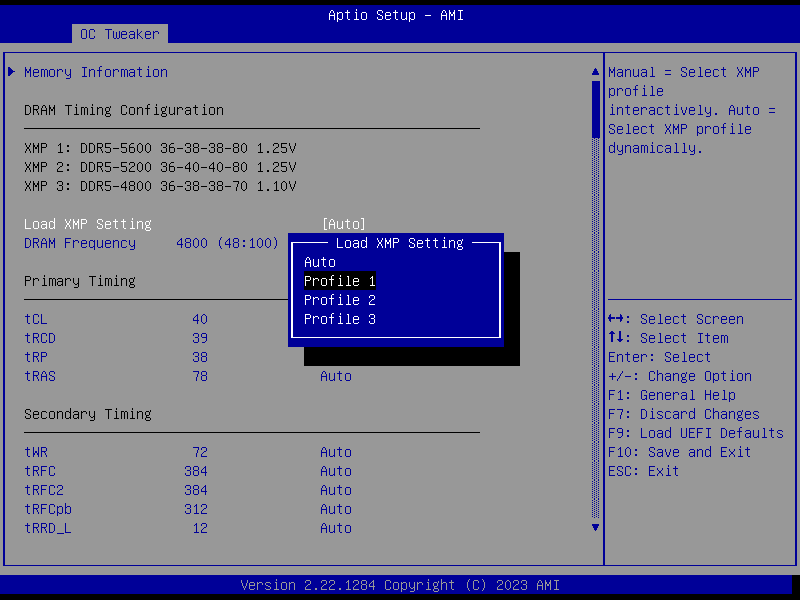
Task: Click the Memory Information arrow icon
Action: coord(12,72)
